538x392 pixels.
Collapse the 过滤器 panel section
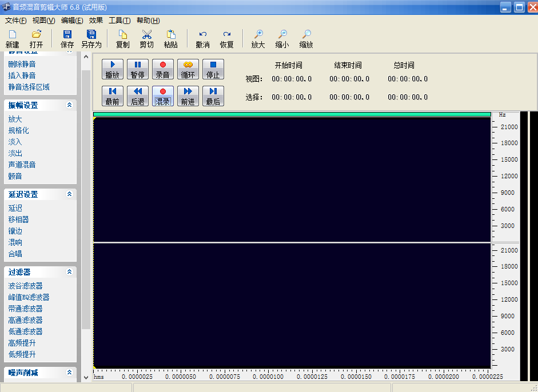point(69,272)
